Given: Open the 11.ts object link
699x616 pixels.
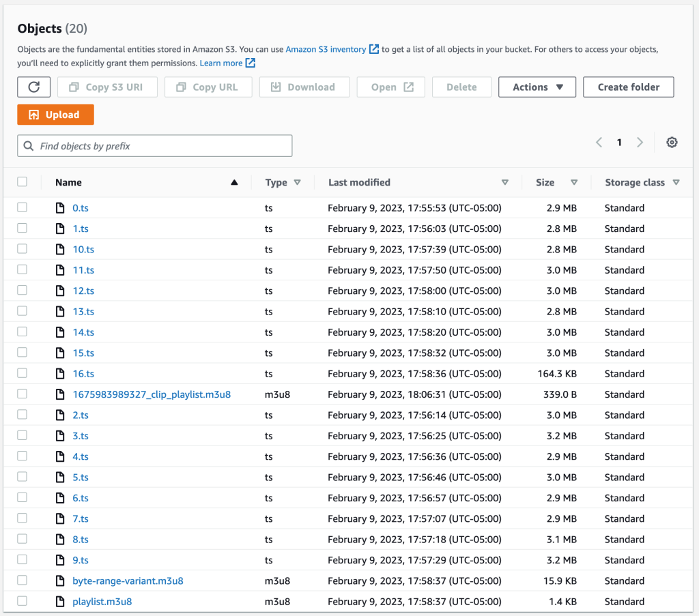Looking at the screenshot, I should [x=83, y=270].
